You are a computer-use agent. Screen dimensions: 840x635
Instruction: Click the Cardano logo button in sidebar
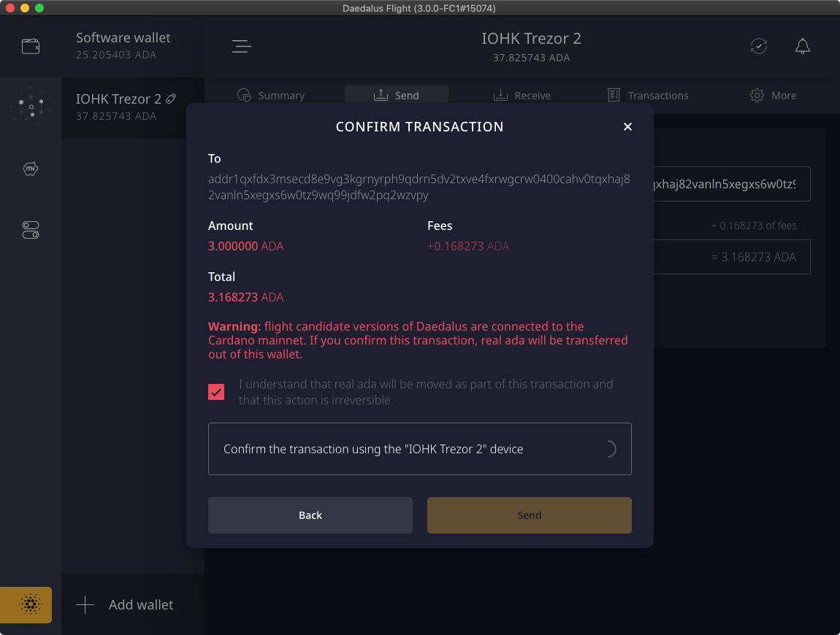click(26, 604)
